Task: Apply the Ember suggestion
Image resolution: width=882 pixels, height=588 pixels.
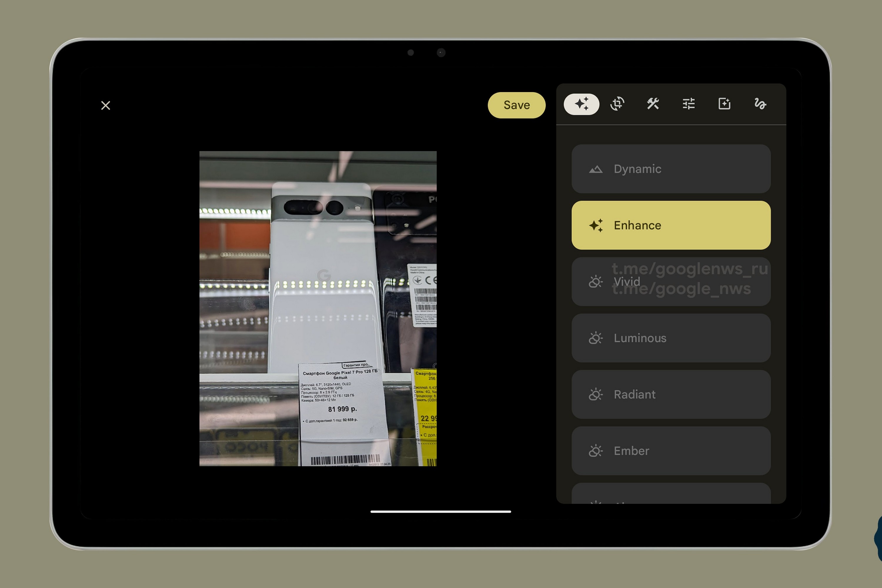Action: click(671, 451)
